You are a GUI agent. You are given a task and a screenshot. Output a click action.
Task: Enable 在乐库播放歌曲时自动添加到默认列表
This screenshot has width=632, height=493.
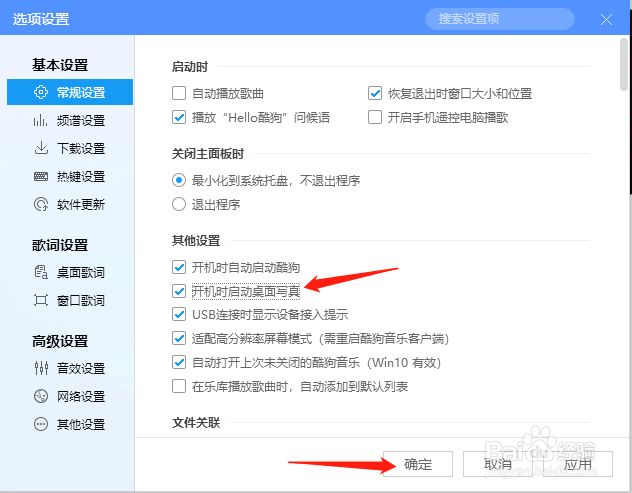tap(179, 386)
